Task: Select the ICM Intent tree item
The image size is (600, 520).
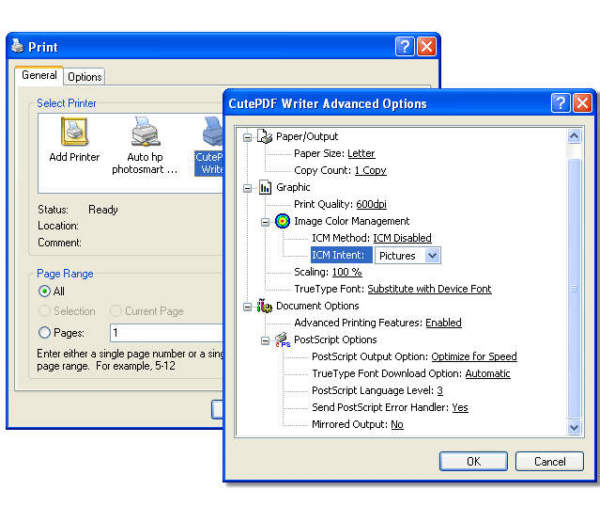Action: coord(341,255)
